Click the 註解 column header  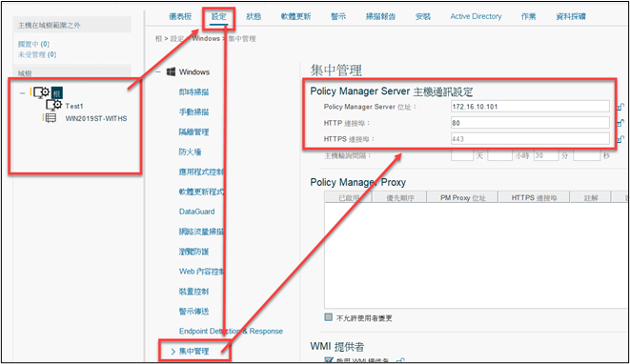point(591,197)
